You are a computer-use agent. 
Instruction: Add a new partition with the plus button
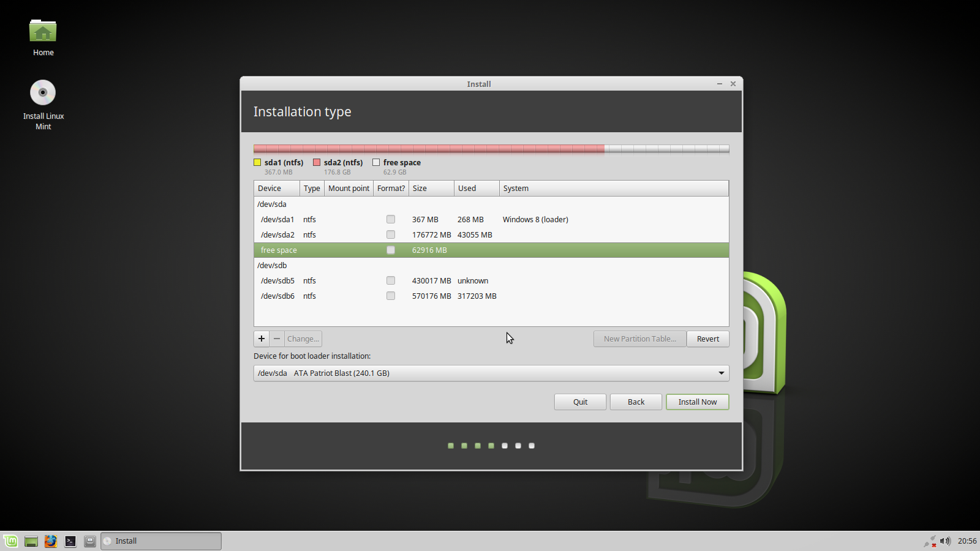[x=261, y=339]
